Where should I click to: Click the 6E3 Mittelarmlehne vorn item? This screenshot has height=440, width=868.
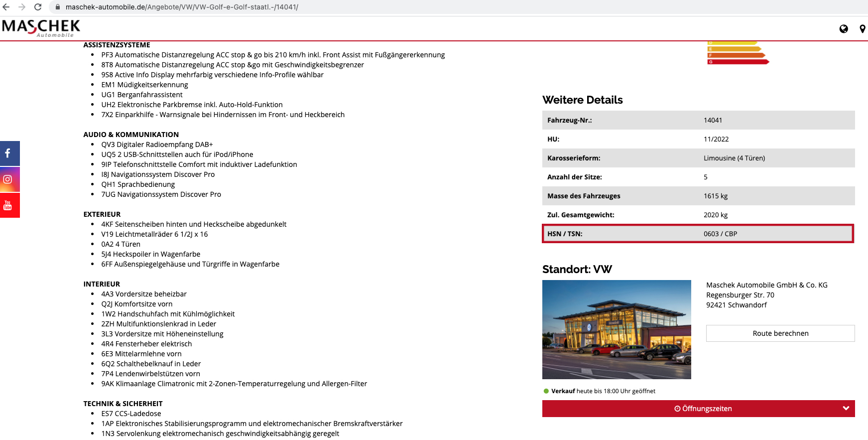pos(141,354)
